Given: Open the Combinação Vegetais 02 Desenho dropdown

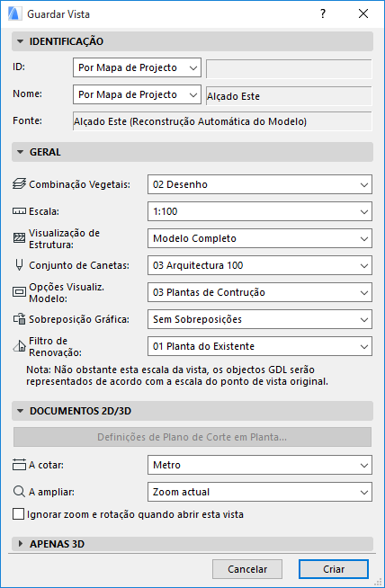Looking at the screenshot, I should [x=260, y=184].
